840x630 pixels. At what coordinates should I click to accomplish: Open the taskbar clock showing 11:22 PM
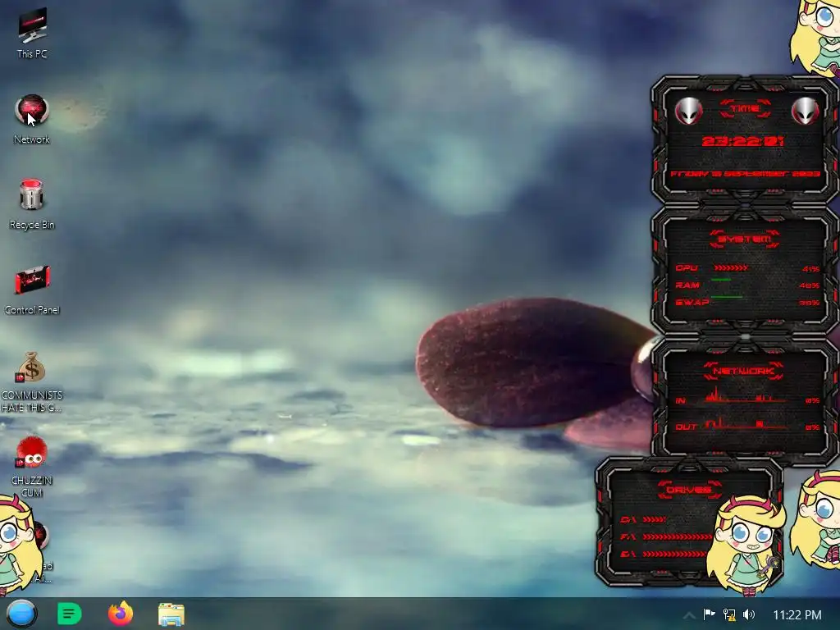pos(797,615)
